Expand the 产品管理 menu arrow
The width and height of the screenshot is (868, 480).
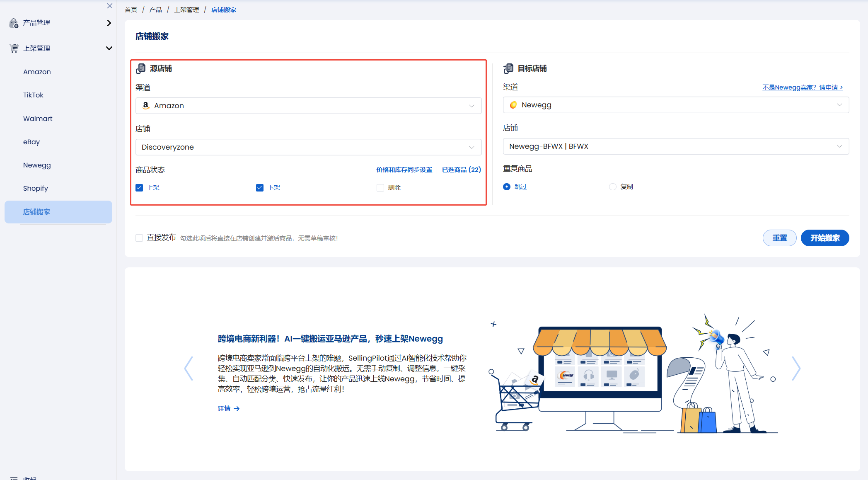click(109, 23)
